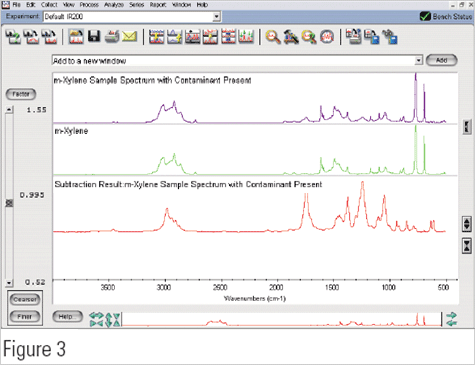Click the Add button
The image size is (475, 365).
[441, 60]
